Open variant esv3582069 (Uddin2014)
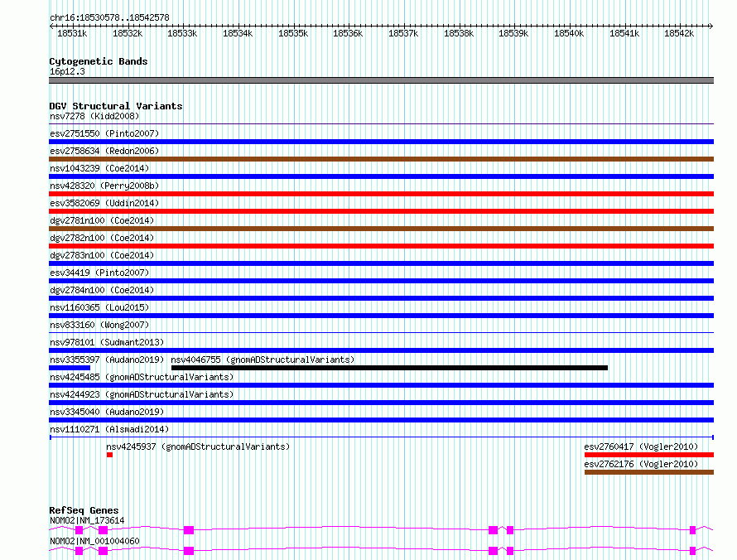This screenshot has height=560, width=737. (x=104, y=203)
